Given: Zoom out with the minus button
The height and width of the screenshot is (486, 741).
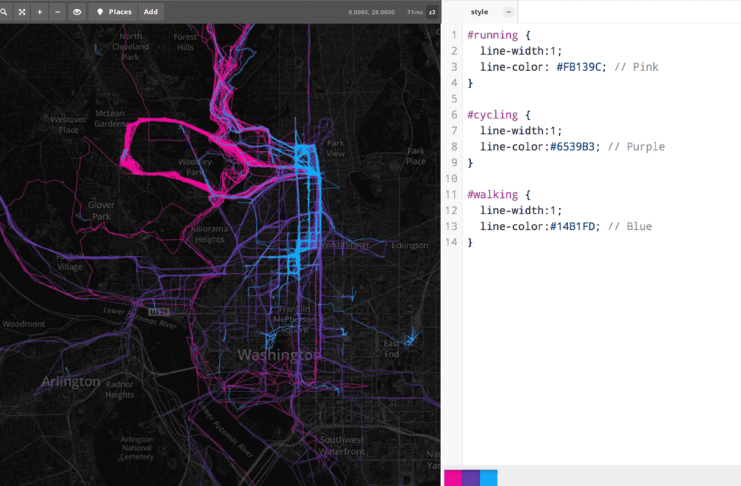Looking at the screenshot, I should [x=57, y=12].
